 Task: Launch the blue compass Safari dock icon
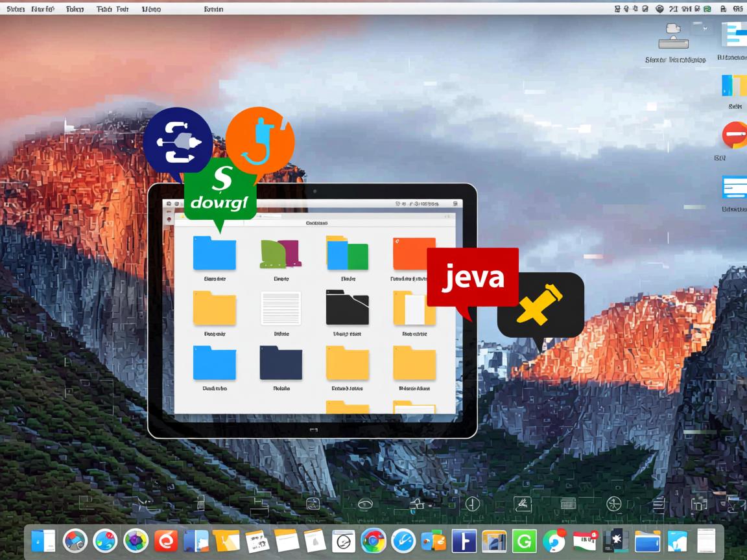click(x=403, y=541)
